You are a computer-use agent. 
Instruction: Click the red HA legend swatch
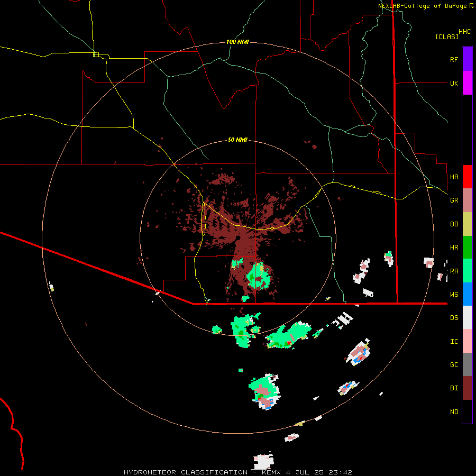click(467, 177)
